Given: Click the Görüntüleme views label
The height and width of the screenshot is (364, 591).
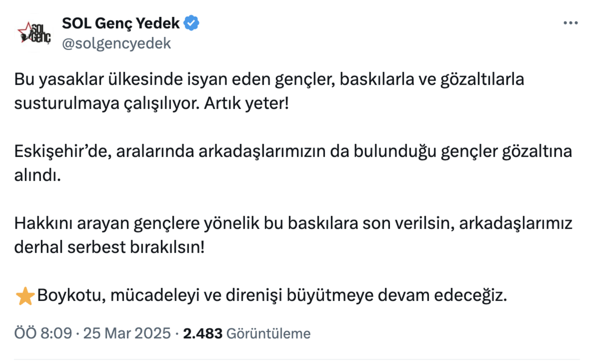Looking at the screenshot, I should (x=268, y=333).
